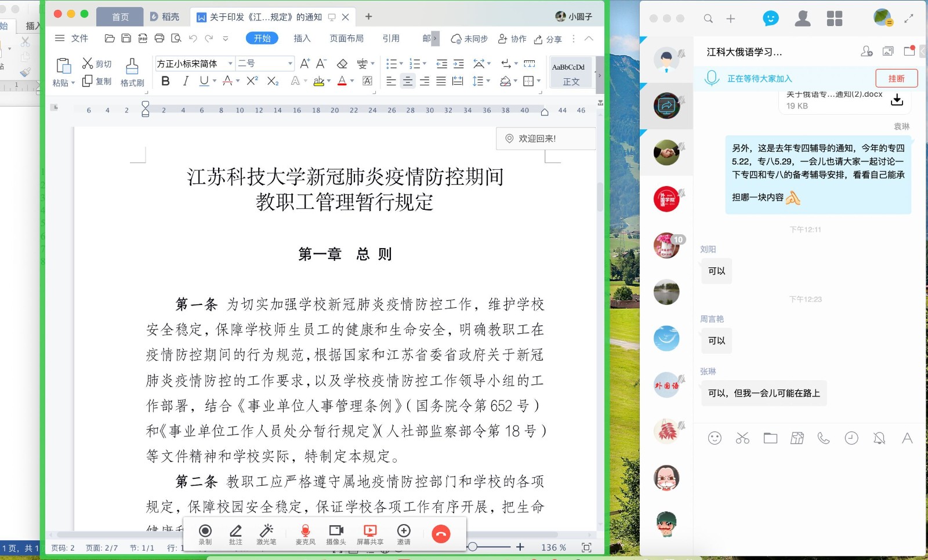
Task: Download the docx file attachment
Action: point(897,100)
